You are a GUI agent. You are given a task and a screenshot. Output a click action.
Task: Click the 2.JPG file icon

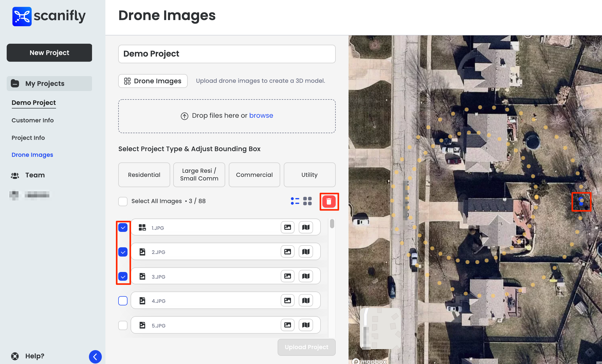(x=142, y=252)
